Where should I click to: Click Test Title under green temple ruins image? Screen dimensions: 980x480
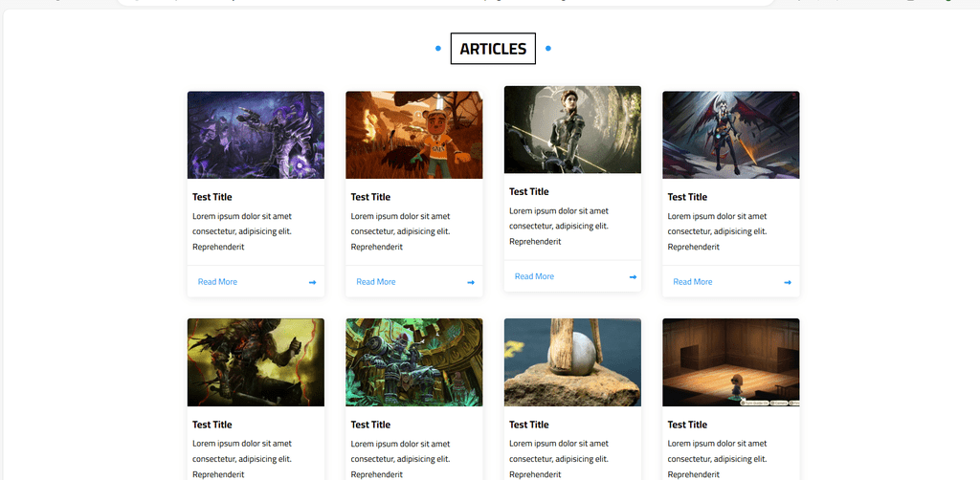tap(370, 425)
